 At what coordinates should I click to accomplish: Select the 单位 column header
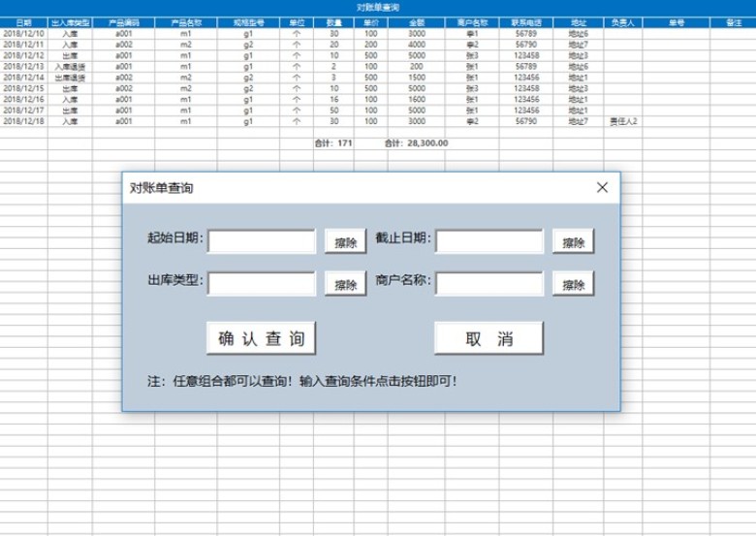click(297, 22)
